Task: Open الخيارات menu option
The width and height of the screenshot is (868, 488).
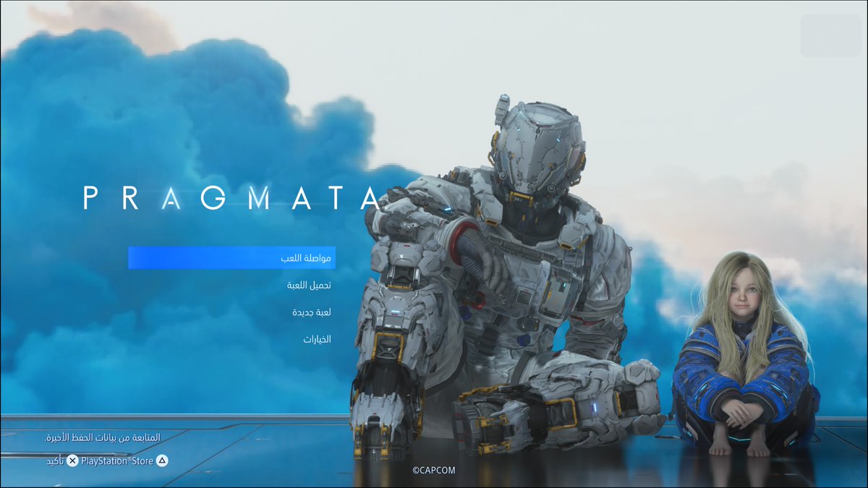Action: (317, 339)
